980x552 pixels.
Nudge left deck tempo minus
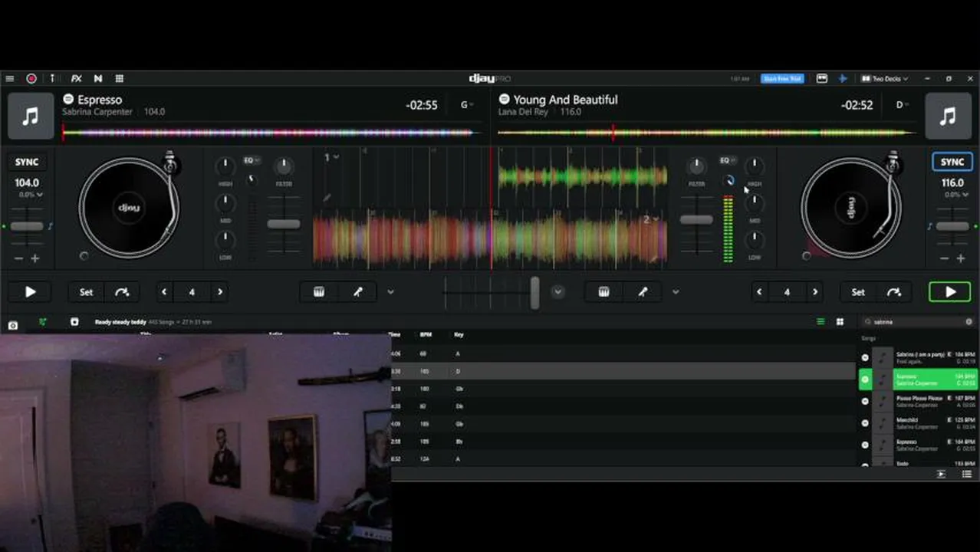click(x=18, y=258)
